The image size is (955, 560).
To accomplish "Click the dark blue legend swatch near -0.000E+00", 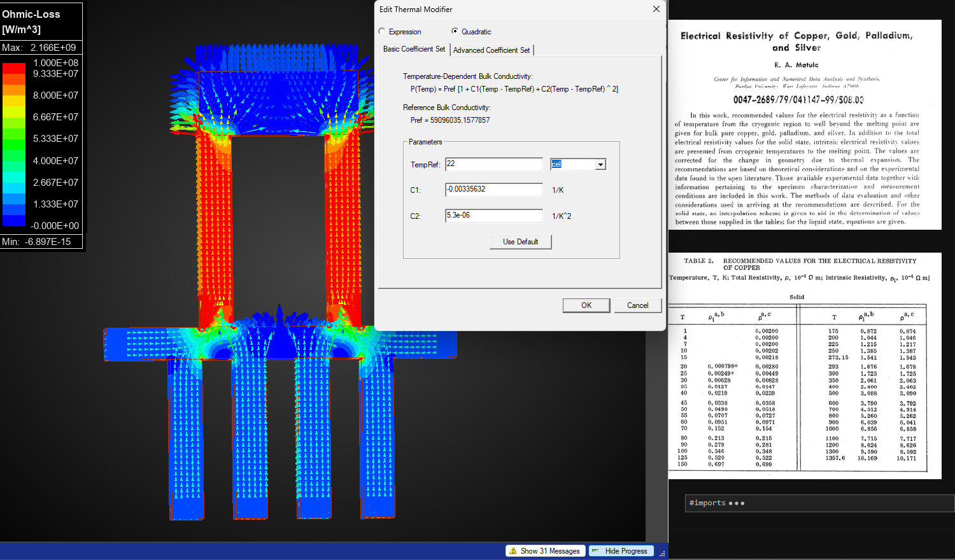I will coord(13,221).
